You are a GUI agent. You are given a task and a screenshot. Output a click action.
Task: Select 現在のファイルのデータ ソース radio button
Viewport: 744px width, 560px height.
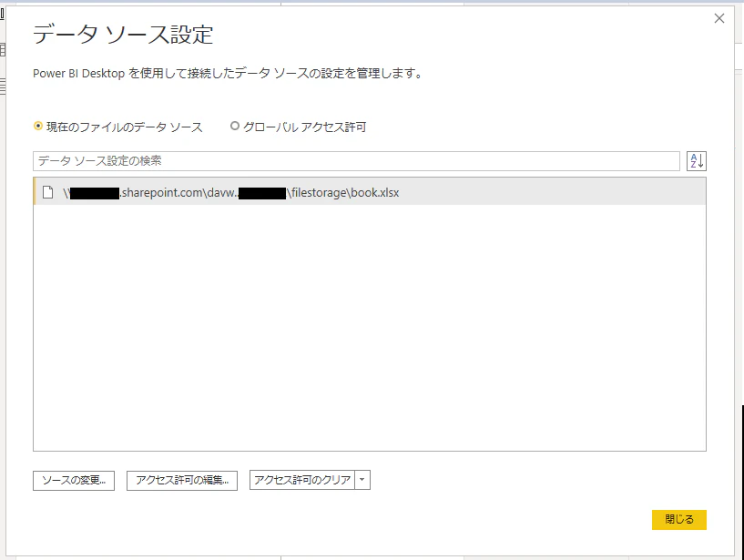click(x=38, y=127)
